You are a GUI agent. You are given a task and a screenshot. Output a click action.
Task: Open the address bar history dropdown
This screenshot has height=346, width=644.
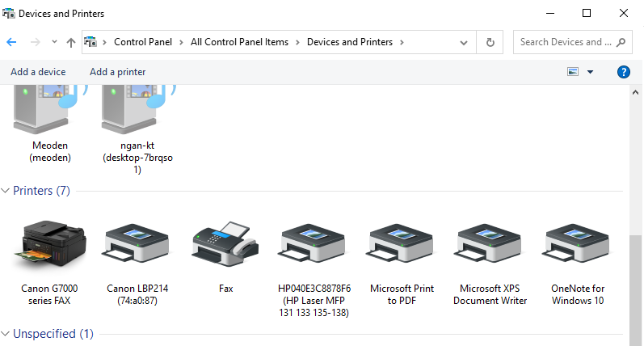[x=464, y=42]
